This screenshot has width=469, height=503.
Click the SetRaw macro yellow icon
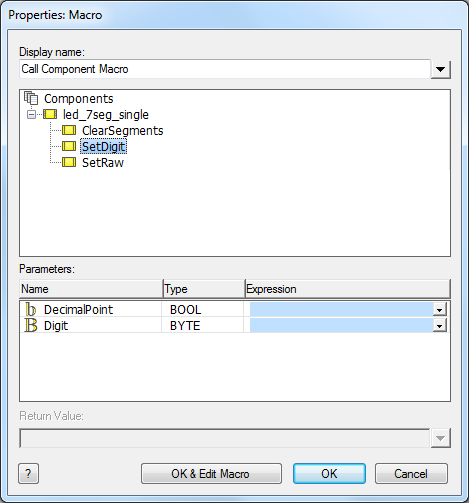click(x=69, y=162)
